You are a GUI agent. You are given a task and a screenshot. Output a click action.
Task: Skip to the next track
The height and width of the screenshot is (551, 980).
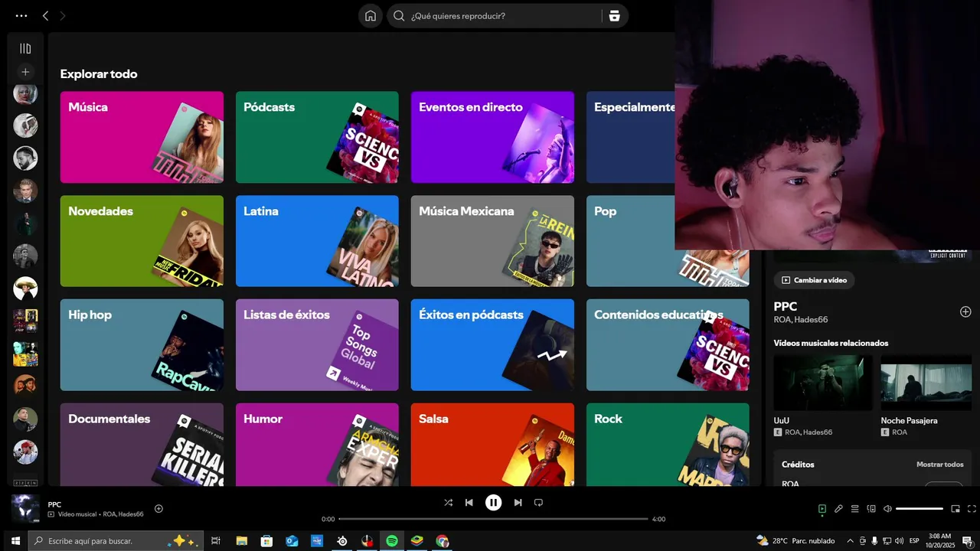tap(518, 502)
